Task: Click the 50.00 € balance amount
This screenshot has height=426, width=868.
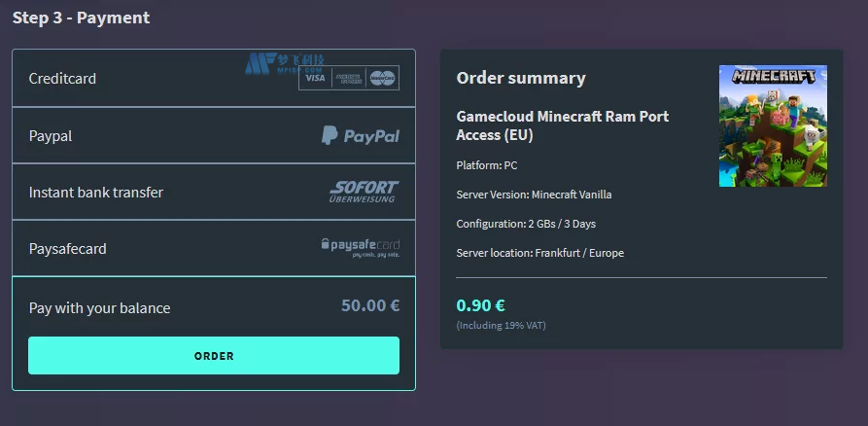Action: [x=370, y=305]
